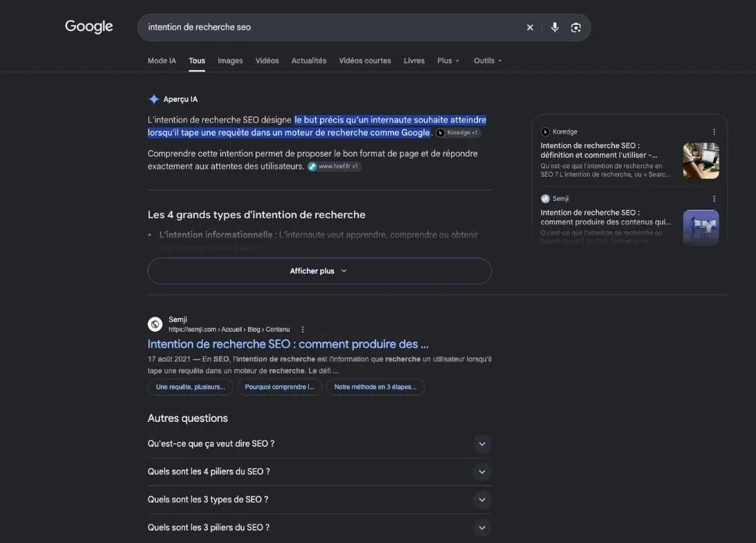Expand 'Quels sont les 3 types de SEO ?'
Screen dimensions: 756x543
tap(319, 499)
